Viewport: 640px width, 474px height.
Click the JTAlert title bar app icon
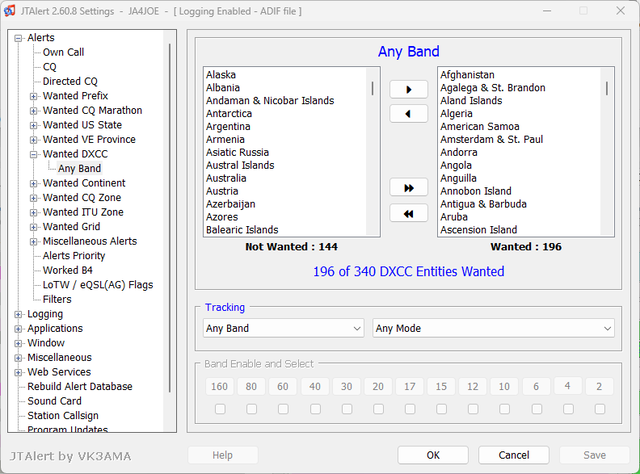coord(9,11)
